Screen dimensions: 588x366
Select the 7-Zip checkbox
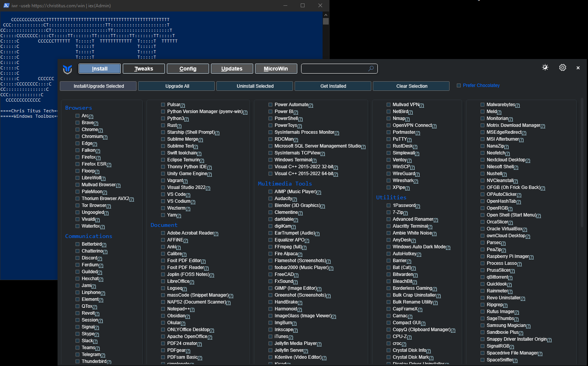pos(389,212)
